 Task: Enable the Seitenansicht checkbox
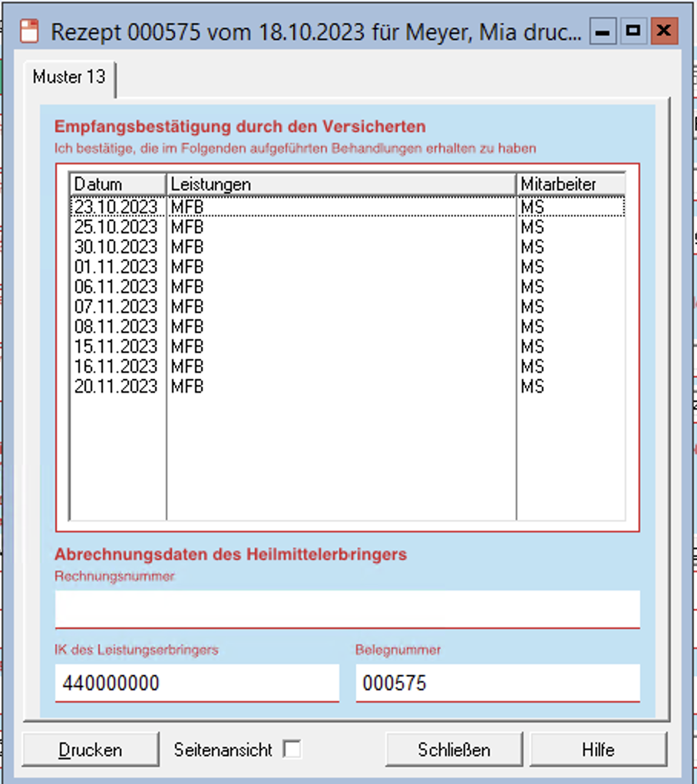(x=292, y=749)
